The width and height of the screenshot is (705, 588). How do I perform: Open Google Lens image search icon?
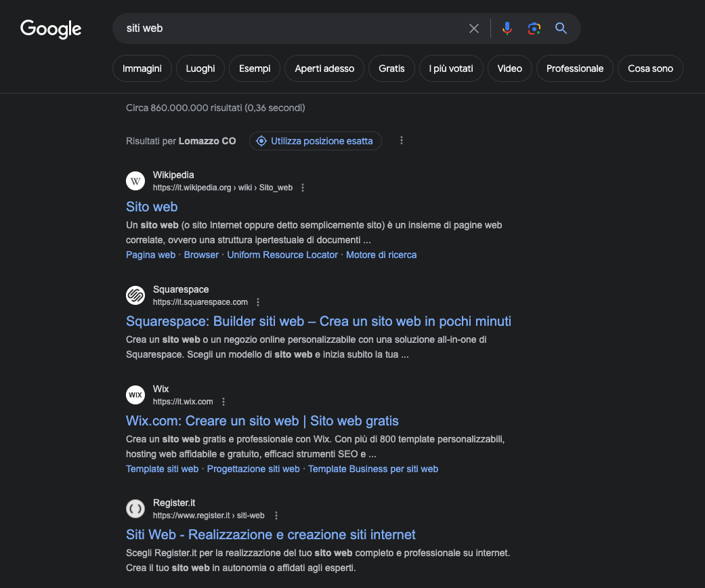pyautogui.click(x=534, y=28)
